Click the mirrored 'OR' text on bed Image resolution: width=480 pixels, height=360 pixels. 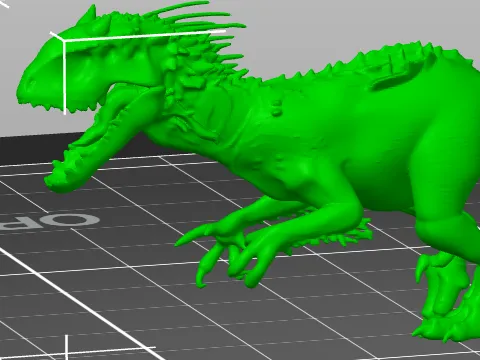coord(50,222)
